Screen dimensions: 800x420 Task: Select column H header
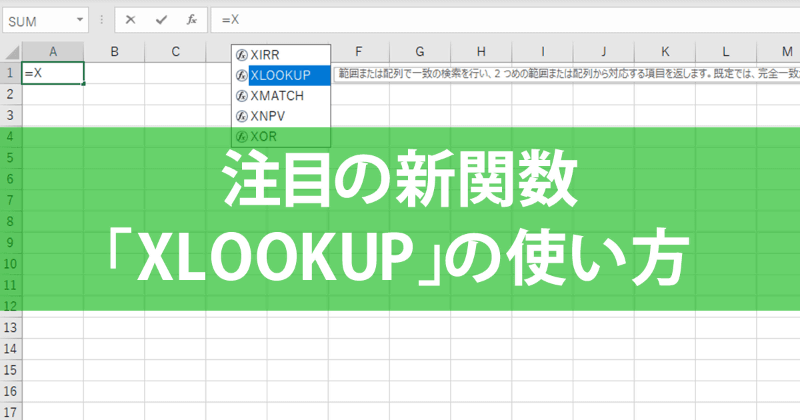(481, 52)
